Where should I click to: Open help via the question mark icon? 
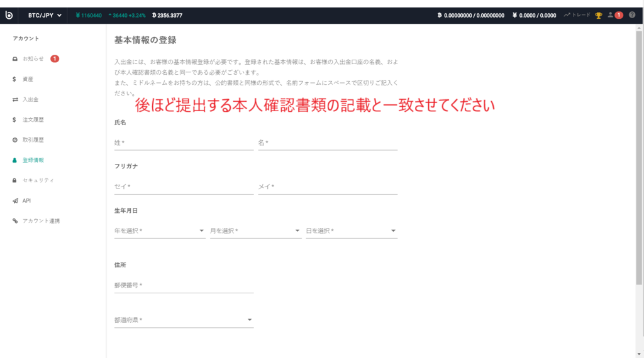[631, 15]
